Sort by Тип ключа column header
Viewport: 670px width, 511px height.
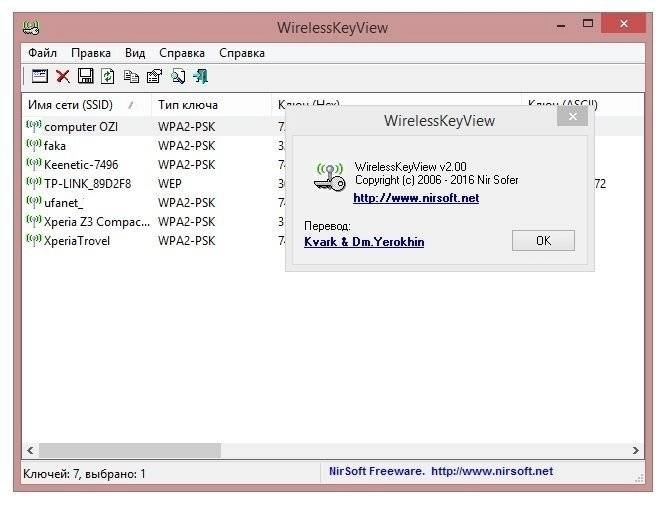212,105
